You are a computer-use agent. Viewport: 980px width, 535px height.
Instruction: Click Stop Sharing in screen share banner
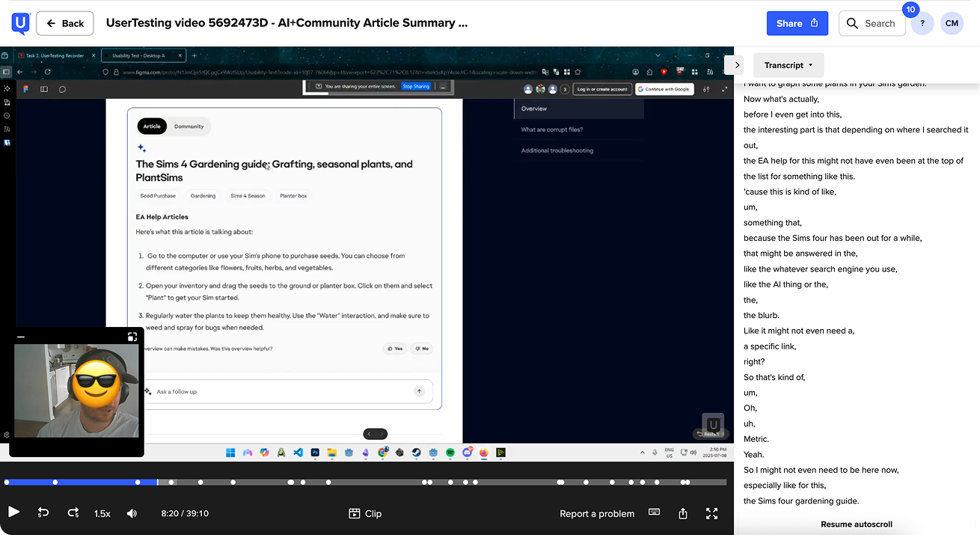click(416, 86)
